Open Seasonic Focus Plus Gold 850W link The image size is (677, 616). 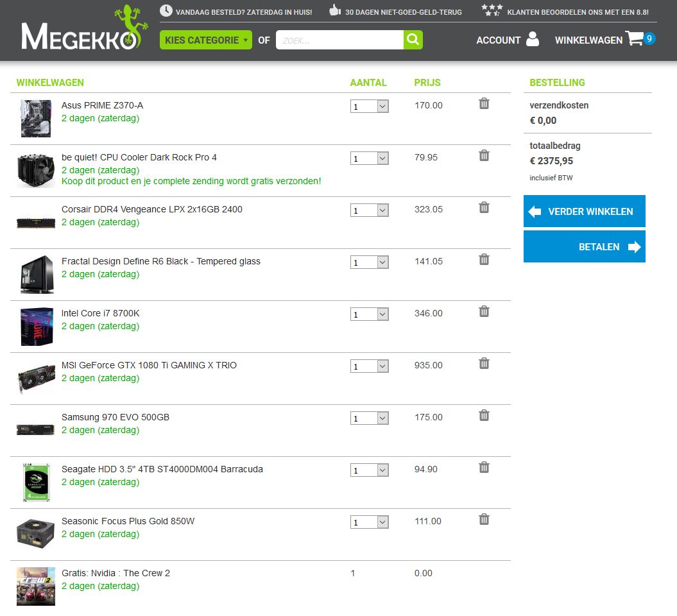tap(128, 521)
